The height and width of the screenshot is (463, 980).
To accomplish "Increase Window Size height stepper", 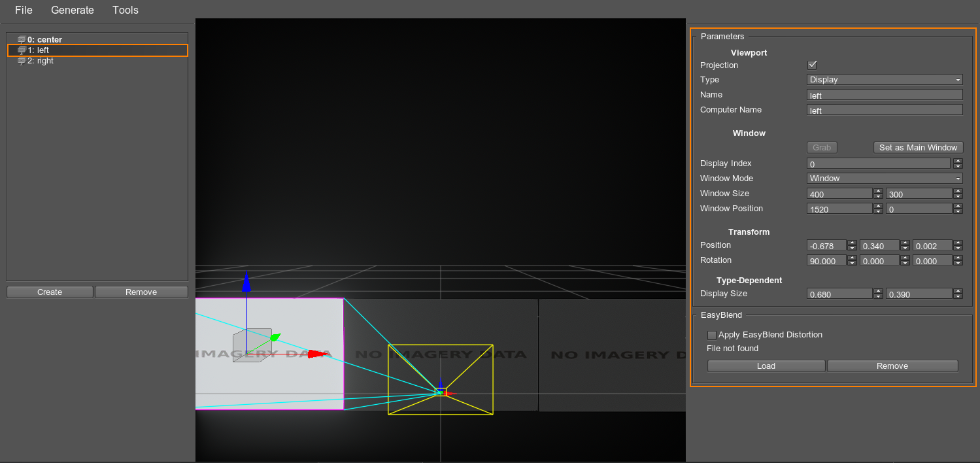I will tap(958, 191).
